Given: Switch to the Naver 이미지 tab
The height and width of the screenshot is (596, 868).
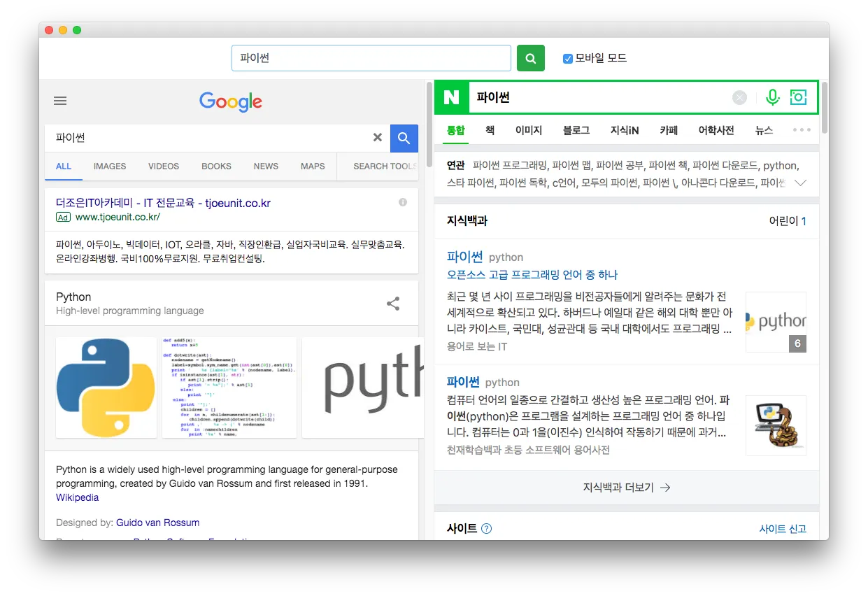Looking at the screenshot, I should coord(529,130).
